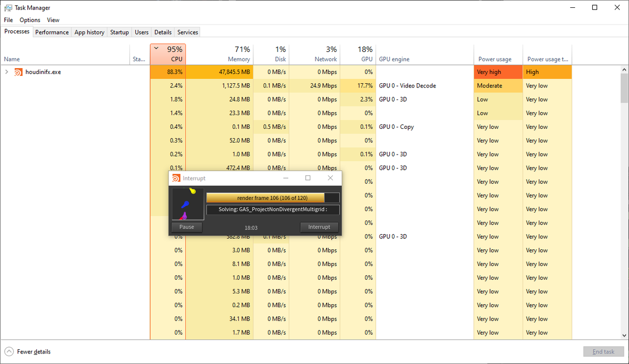The image size is (629, 364).
Task: Sort by the Network column header
Action: 314,54
